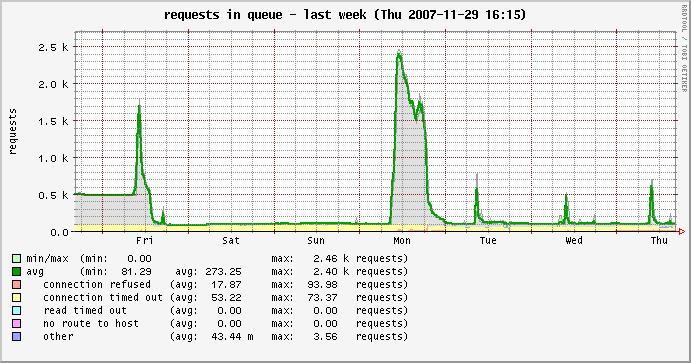This screenshot has height=363, width=691.
Task: Click the graph title 'requests in queue - last week'
Action: tap(265, 15)
